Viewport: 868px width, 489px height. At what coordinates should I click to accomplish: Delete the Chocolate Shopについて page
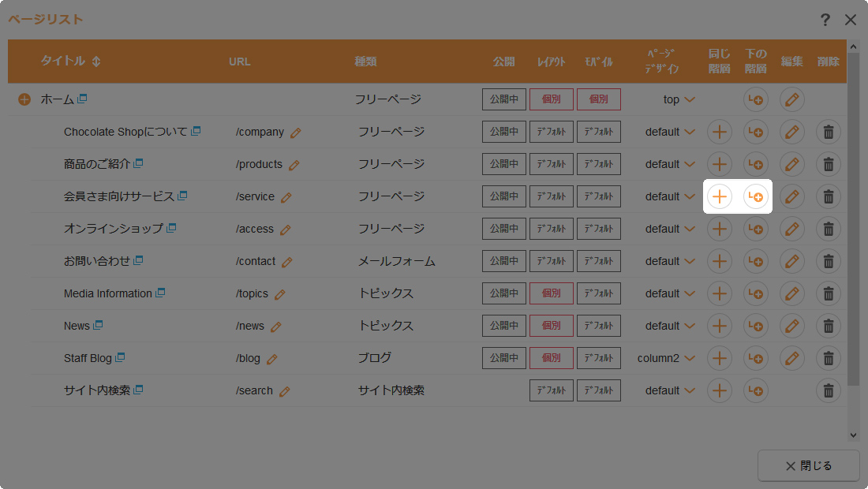[x=828, y=132]
